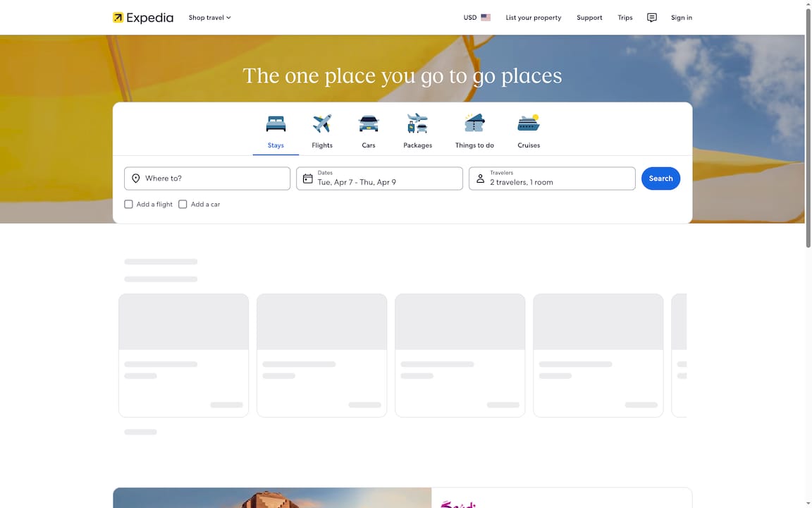Select the Cruises ship icon
The width and height of the screenshot is (812, 508).
(528, 123)
